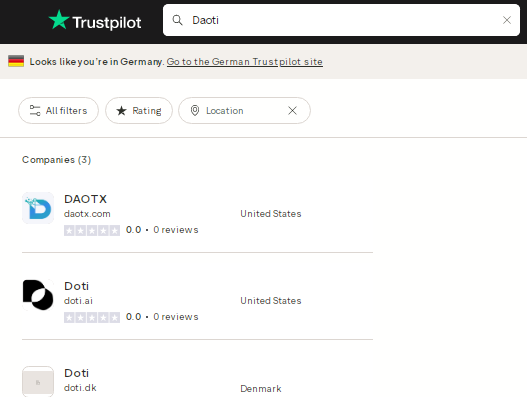
Task: Go to the German Trustpilot site
Action: 245,62
